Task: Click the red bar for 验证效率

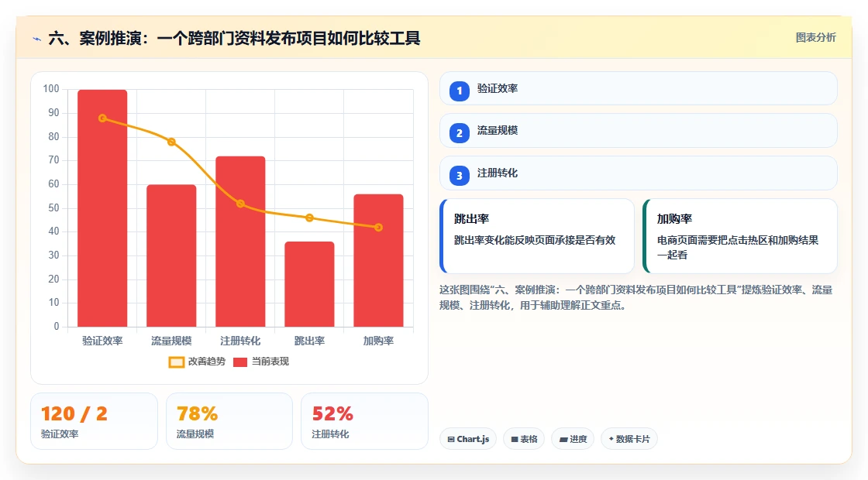Action: pos(102,208)
